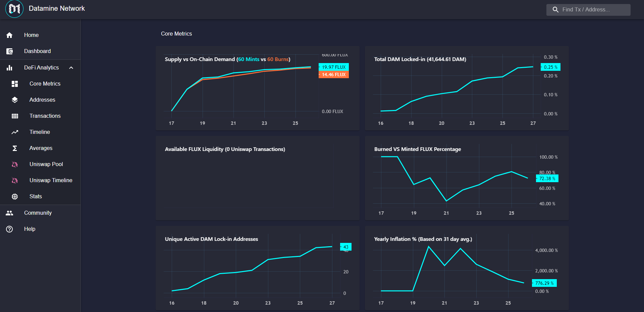Click the Community people icon
The width and height of the screenshot is (644, 312).
(9, 213)
